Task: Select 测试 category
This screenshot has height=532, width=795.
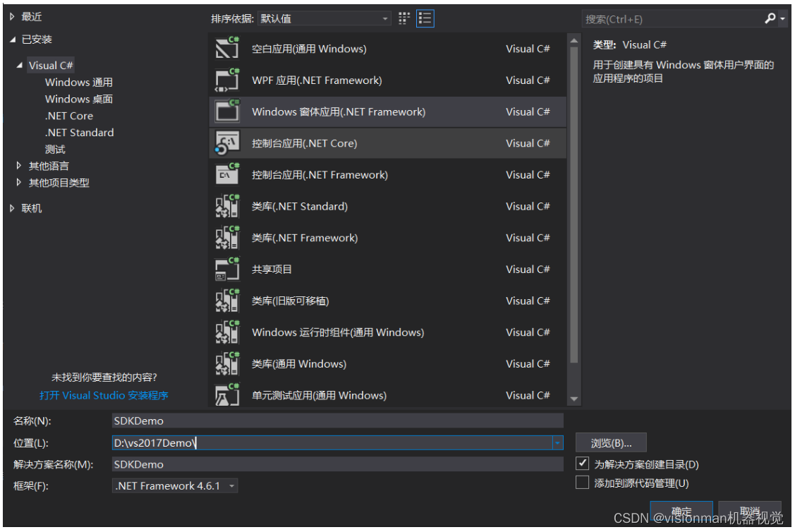Action: [55, 149]
